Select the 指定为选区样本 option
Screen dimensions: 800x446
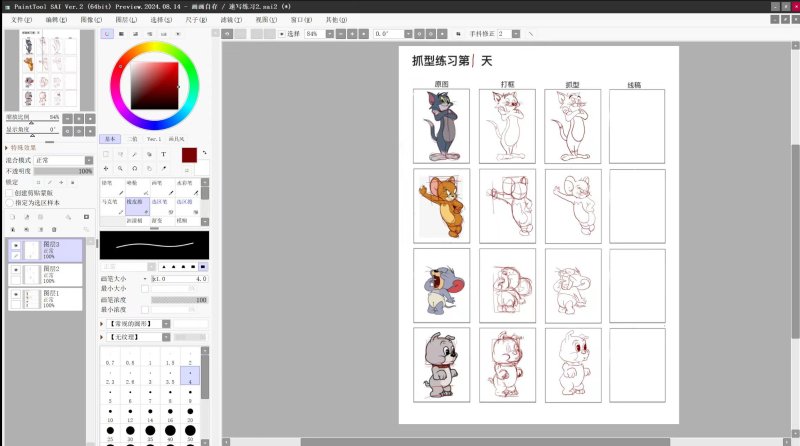coord(12,202)
